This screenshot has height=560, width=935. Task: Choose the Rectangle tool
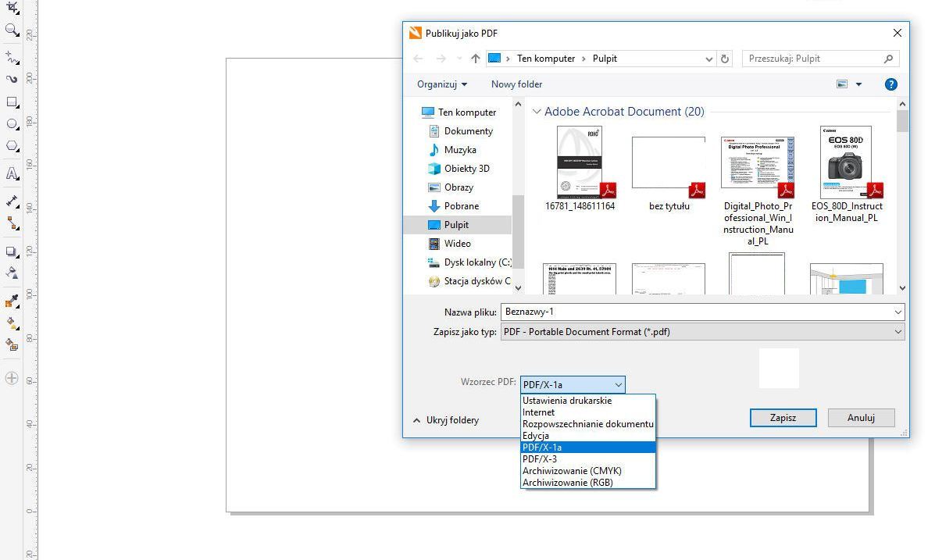[x=12, y=102]
